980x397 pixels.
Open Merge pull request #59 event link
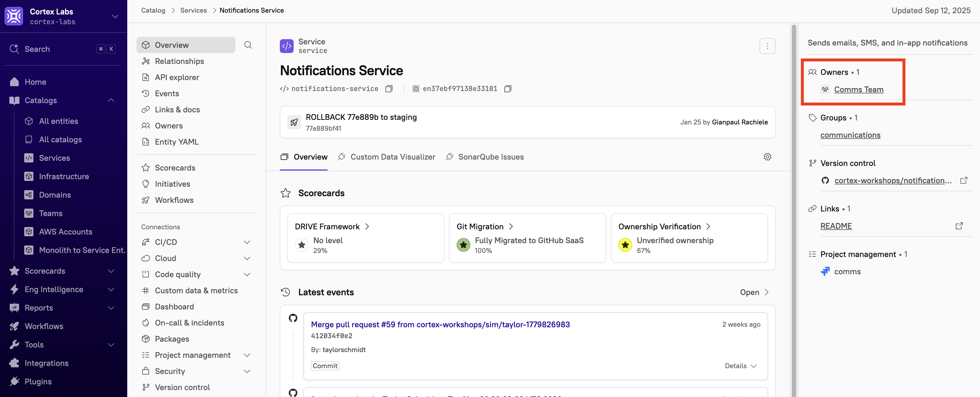pos(440,325)
